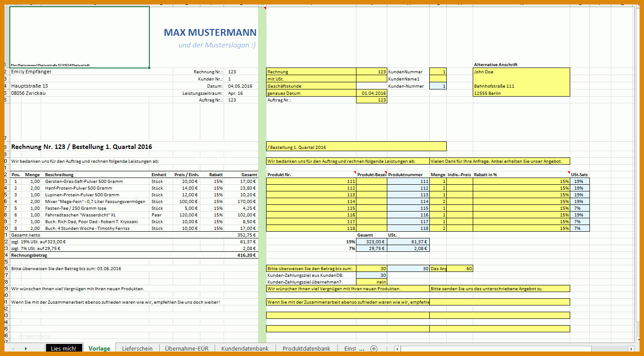Select the 'Emily Empfänger' cell
Image resolution: width=644 pixels, height=356 pixels.
pos(31,72)
